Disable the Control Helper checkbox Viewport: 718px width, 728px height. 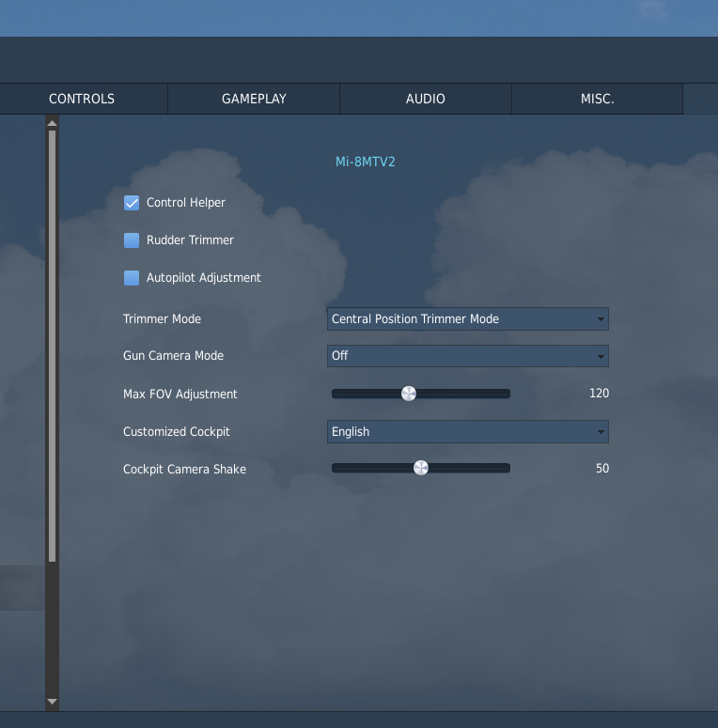[x=132, y=203]
